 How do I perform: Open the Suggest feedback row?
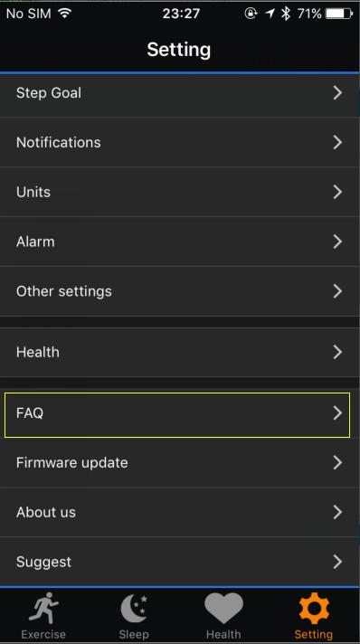[x=180, y=562]
